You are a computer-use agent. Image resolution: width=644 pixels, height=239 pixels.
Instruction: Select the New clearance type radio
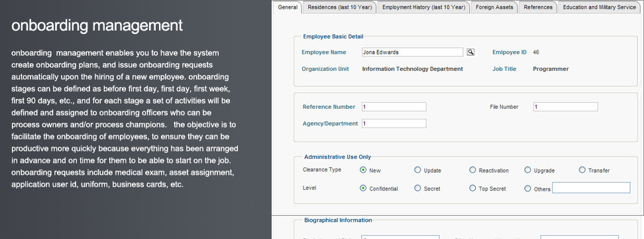pyautogui.click(x=363, y=170)
